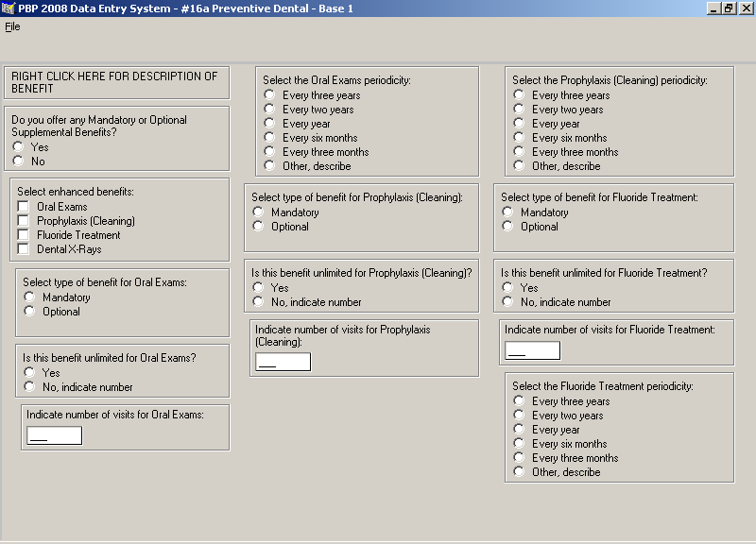
Task: Minimize the PBP Data Entry window
Action: pos(714,8)
